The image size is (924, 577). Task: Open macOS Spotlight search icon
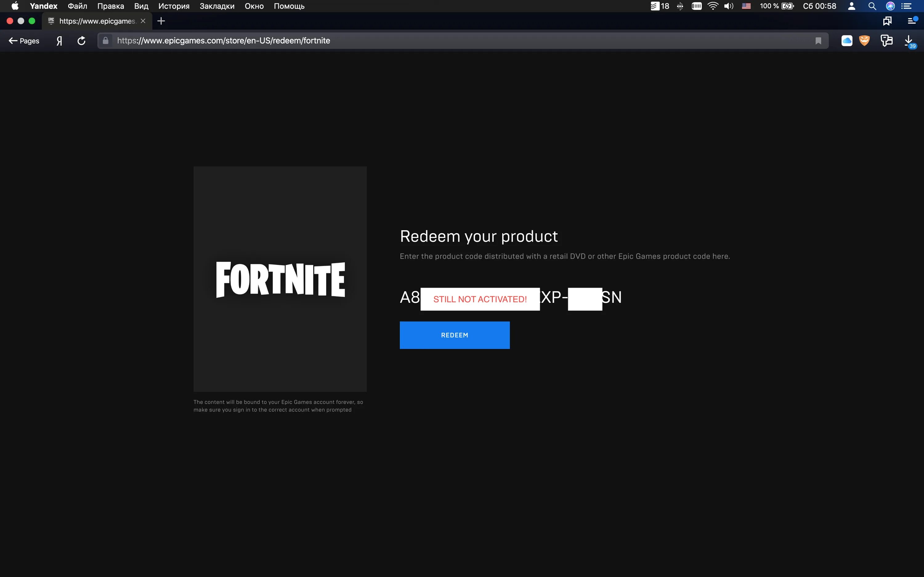[x=872, y=6]
